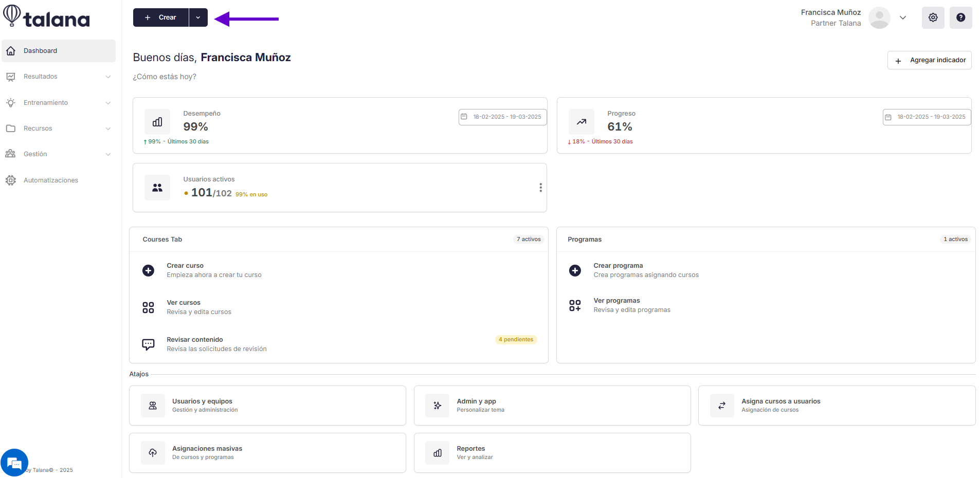This screenshot has height=478, width=980.
Task: Click the Progreso trend arrow icon
Action: (582, 122)
